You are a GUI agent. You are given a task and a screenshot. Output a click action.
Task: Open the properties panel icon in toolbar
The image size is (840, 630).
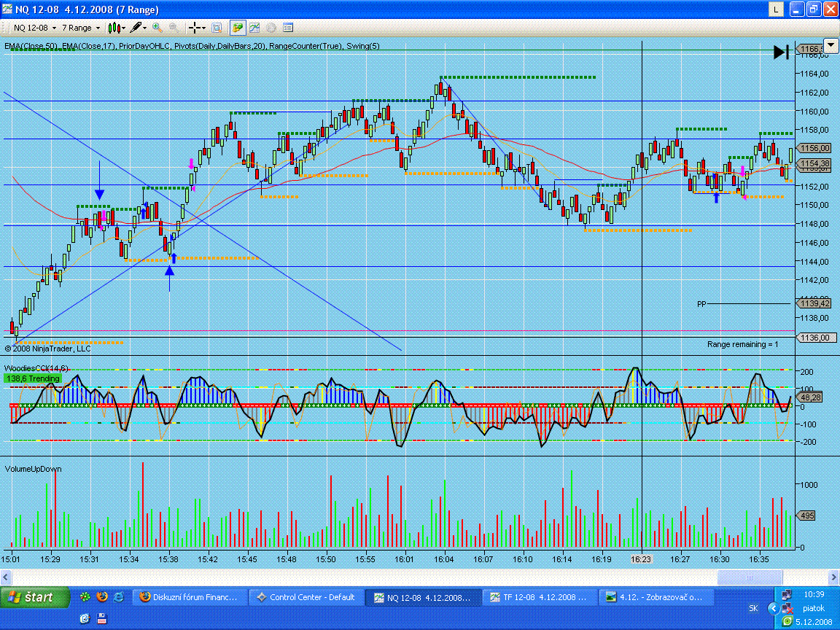pyautogui.click(x=288, y=28)
